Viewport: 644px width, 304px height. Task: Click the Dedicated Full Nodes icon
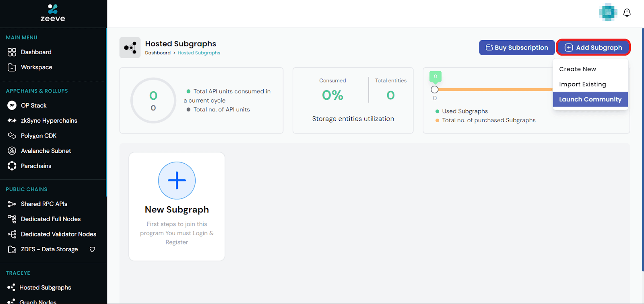(x=12, y=219)
